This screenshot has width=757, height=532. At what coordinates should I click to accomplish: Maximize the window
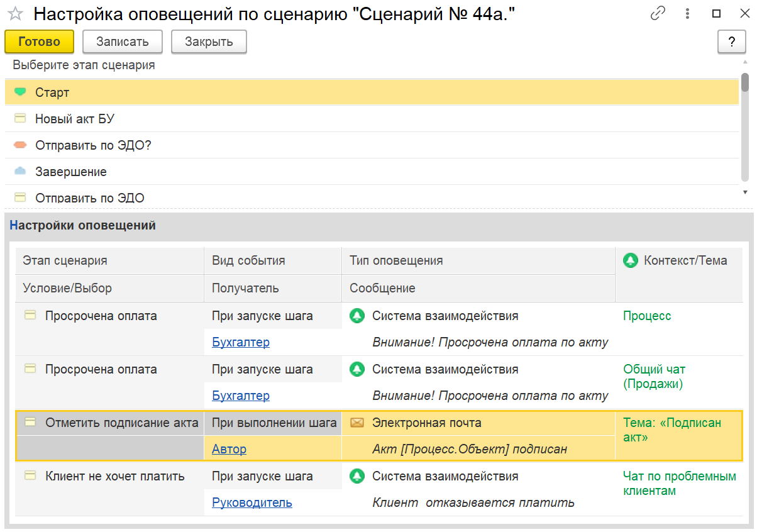tap(716, 13)
